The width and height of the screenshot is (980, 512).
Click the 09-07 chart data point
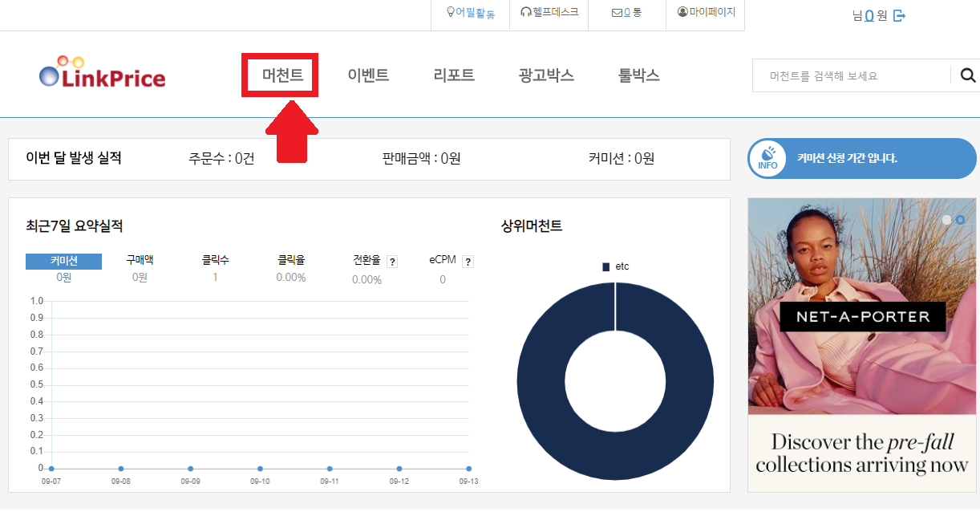51,469
